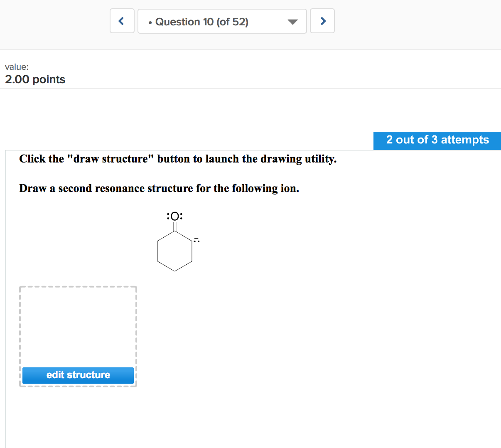This screenshot has width=501, height=448.
Task: Click the bullet point beside Question 10
Action: click(x=150, y=22)
